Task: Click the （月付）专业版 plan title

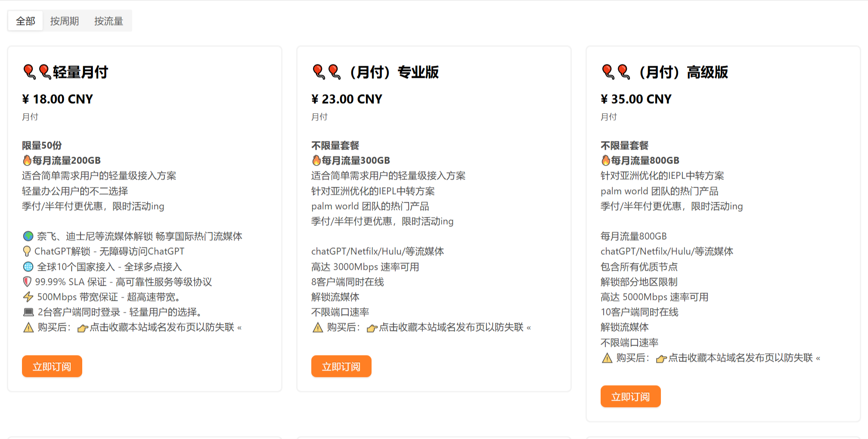Action: click(x=393, y=72)
